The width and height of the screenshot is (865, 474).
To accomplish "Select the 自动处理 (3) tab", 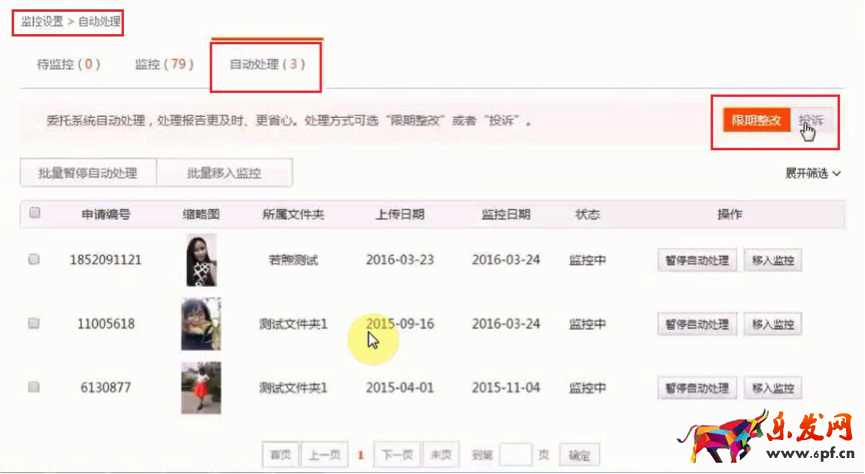I will tap(266, 65).
